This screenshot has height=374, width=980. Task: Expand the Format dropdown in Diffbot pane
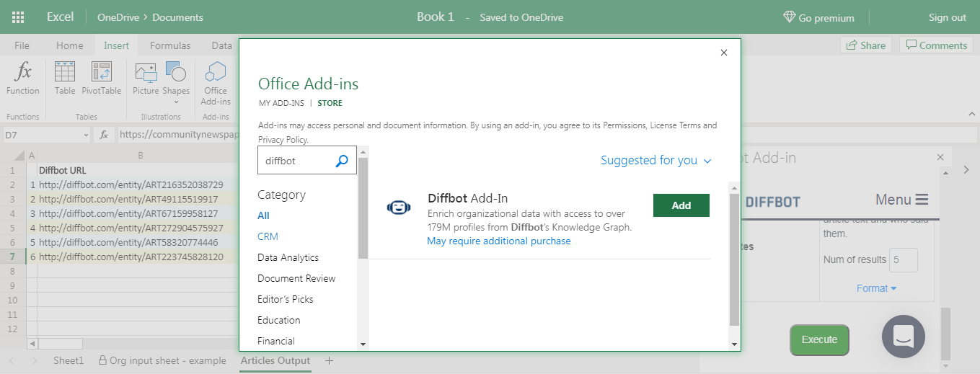876,288
